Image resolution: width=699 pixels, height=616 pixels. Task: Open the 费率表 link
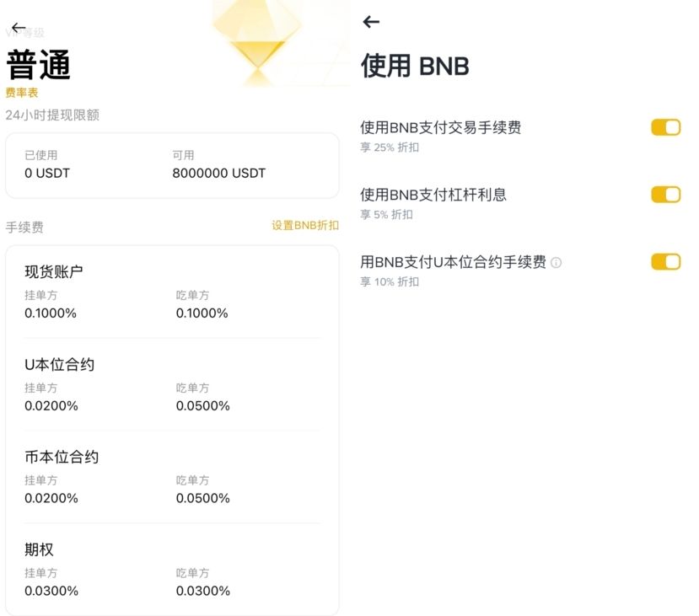22,93
